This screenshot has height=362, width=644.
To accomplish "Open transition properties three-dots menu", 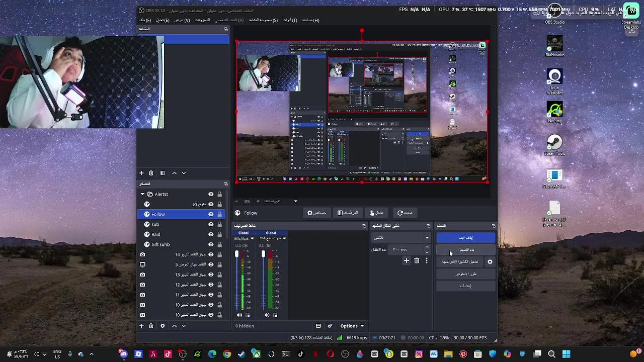I will pos(426,260).
